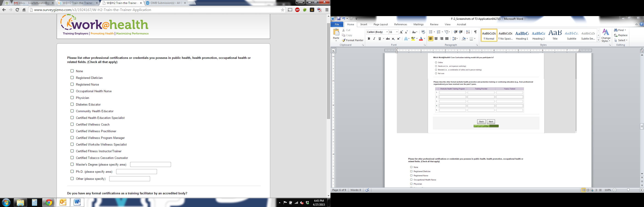Apply the Title style
The width and height of the screenshot is (644, 207).
[555, 35]
